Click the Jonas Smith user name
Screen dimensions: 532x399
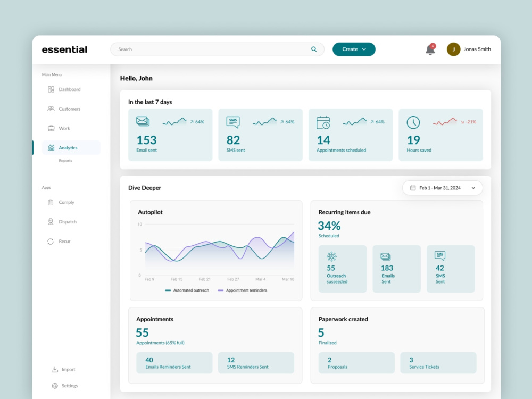pyautogui.click(x=477, y=49)
